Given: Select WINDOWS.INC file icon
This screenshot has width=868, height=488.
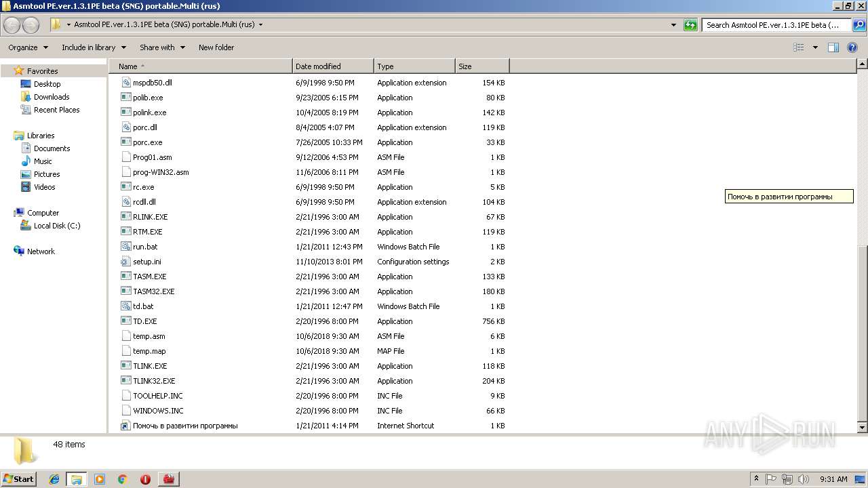Looking at the screenshot, I should coord(125,411).
